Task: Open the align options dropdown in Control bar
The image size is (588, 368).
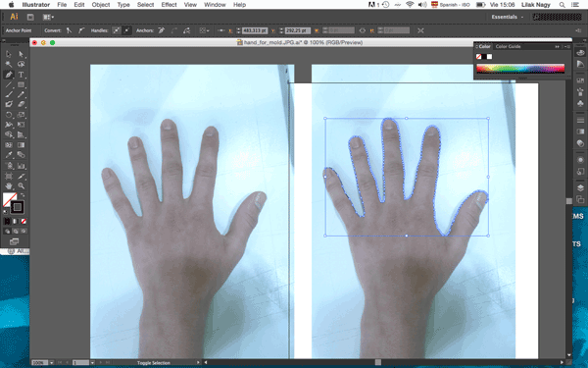Action: (204, 30)
